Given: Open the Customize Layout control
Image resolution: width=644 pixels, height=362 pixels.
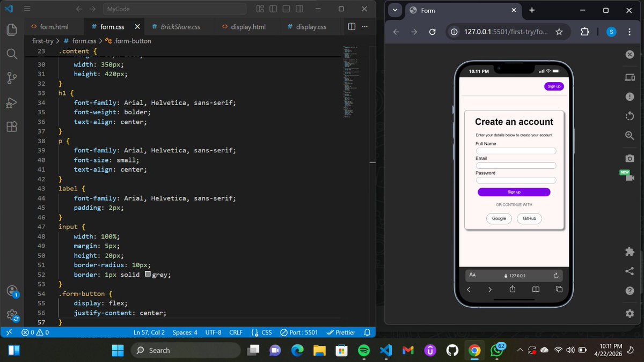Looking at the screenshot, I should 260,9.
